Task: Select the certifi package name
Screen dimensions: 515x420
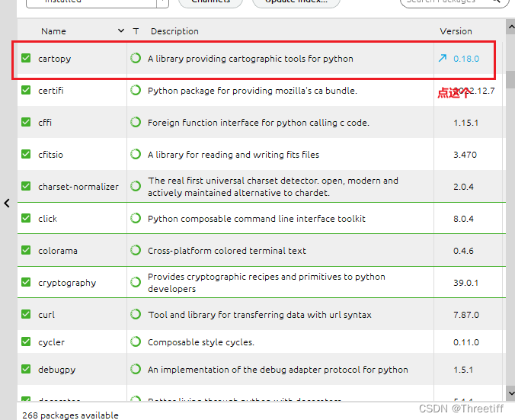Action: point(50,91)
